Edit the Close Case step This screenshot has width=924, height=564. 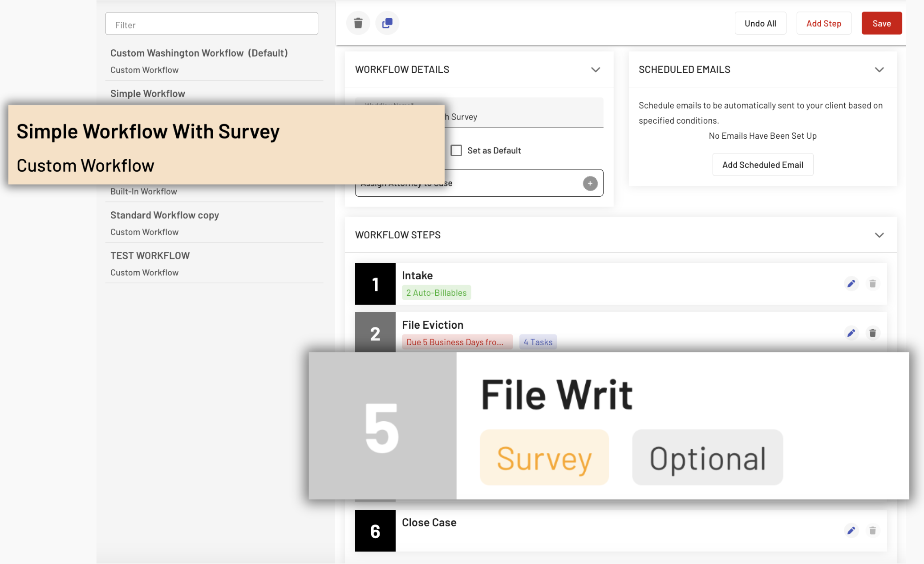851,531
